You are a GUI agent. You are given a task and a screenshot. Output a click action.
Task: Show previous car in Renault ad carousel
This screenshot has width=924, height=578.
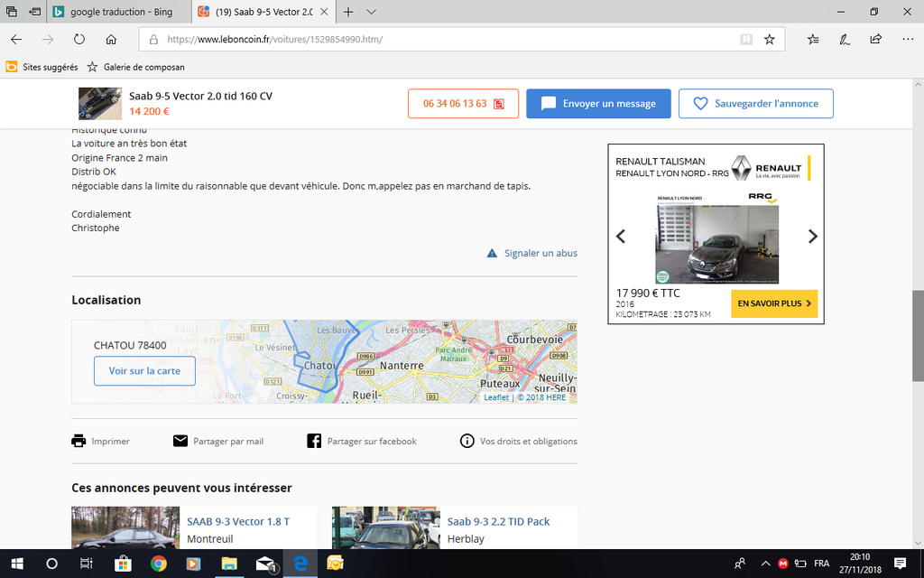(621, 237)
